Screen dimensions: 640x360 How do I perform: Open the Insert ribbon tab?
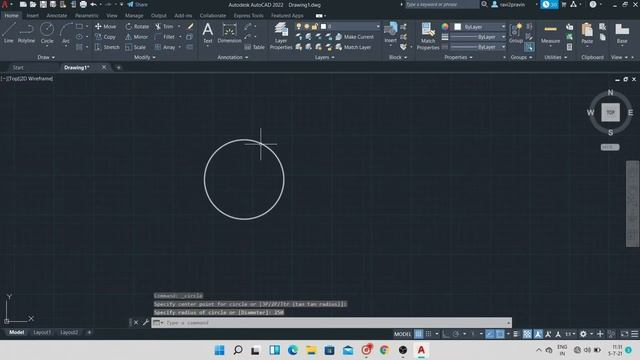pyautogui.click(x=32, y=16)
